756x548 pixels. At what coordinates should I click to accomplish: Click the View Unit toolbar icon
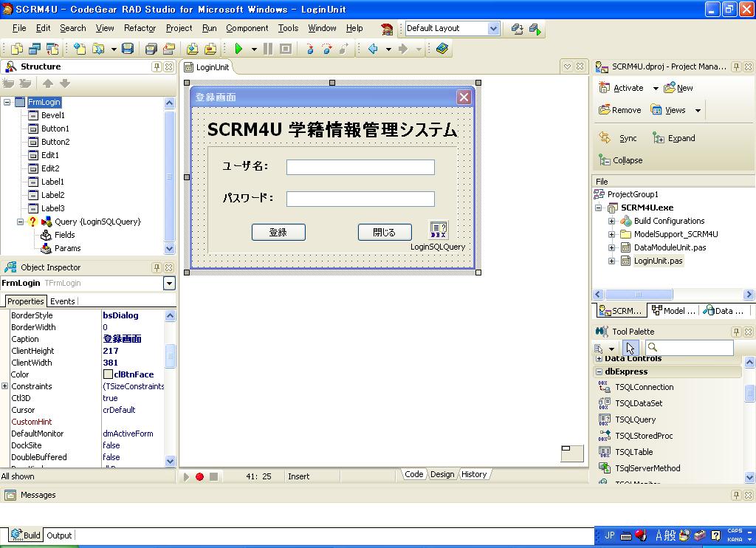[x=17, y=49]
